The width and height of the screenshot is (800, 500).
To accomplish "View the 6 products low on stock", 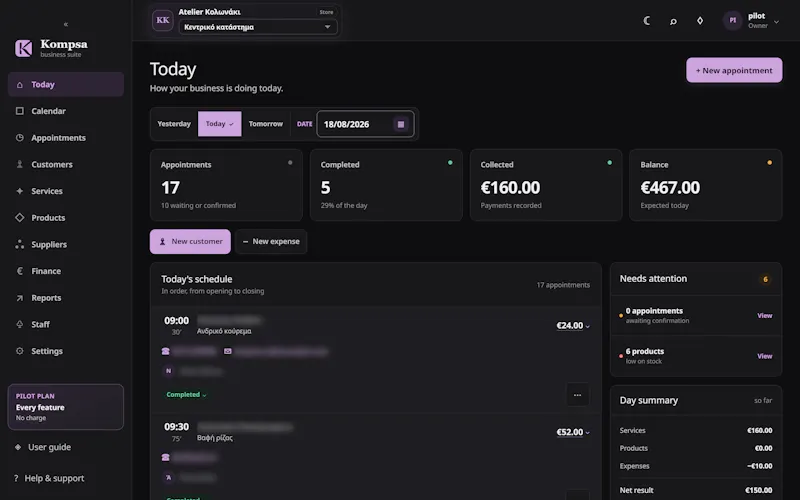I will [x=764, y=356].
